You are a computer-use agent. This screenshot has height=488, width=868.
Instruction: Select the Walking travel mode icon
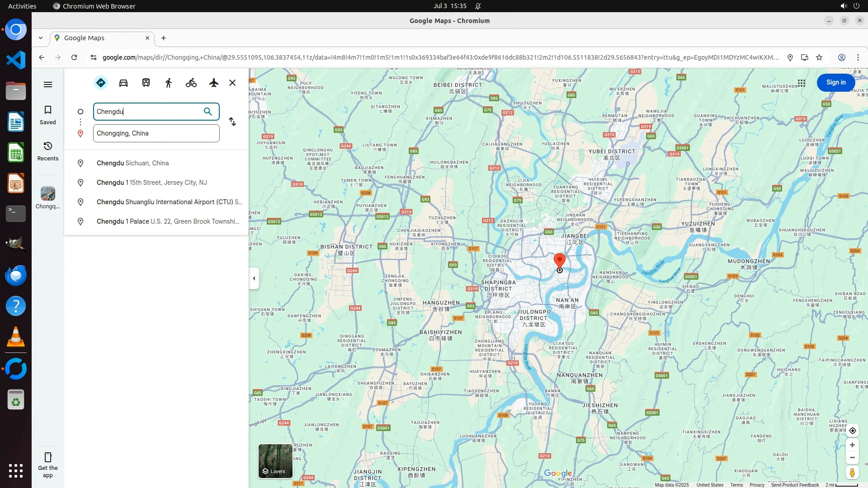(x=169, y=83)
